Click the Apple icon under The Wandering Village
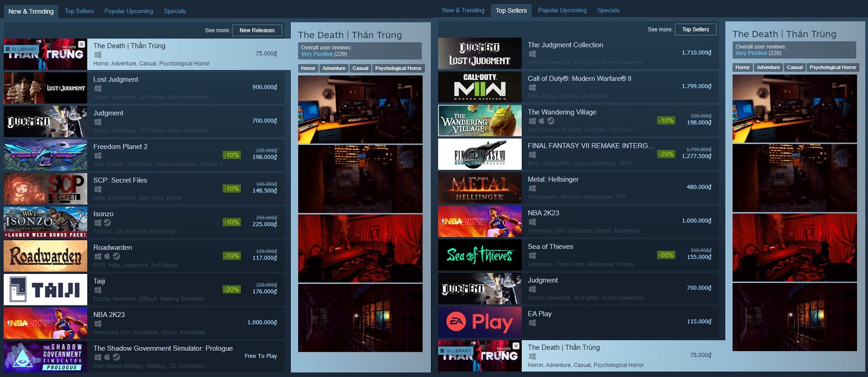The width and height of the screenshot is (868, 377). pos(541,121)
